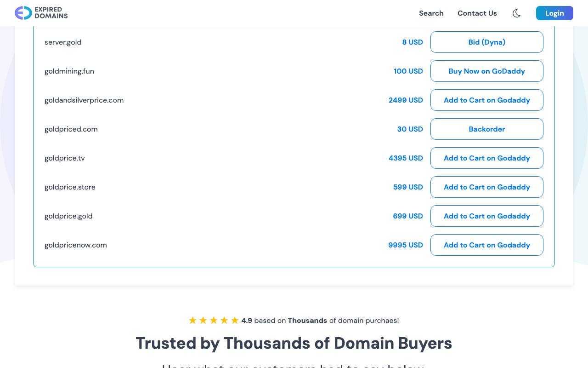Open the Search page in navigation
The width and height of the screenshot is (588, 368).
431,13
